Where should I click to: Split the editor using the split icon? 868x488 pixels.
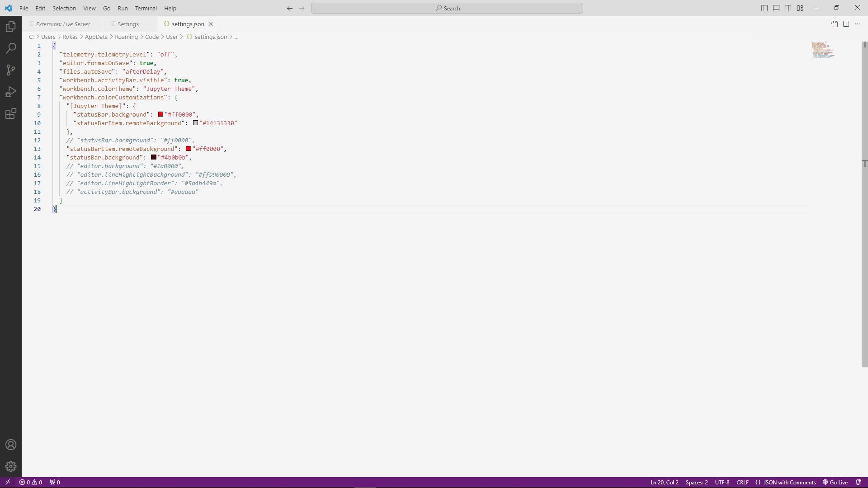[x=846, y=24]
